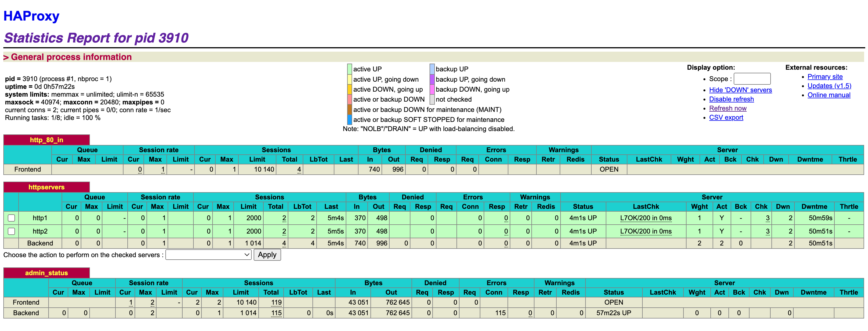This screenshot has height=331, width=868.
Task: Click the httpservers Backend row label
Action: (x=40, y=243)
